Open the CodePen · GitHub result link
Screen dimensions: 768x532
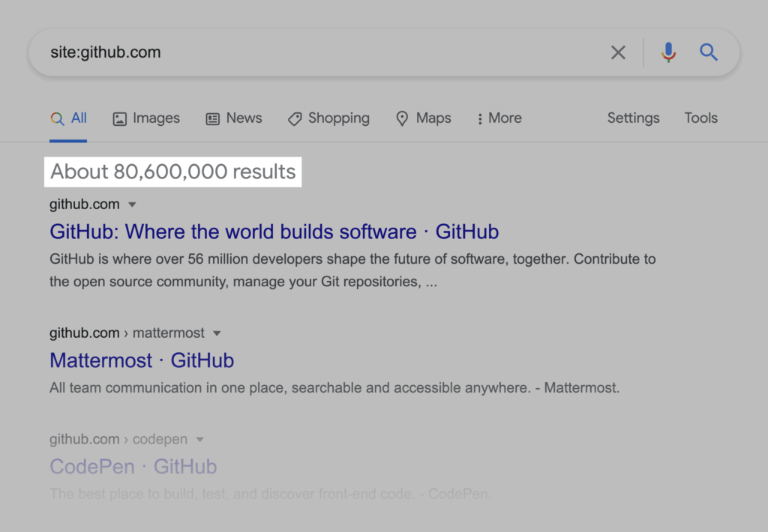(133, 466)
